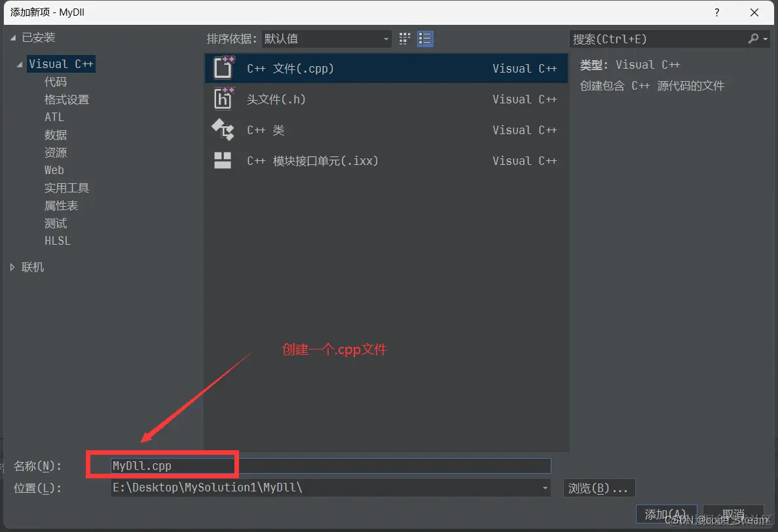Image resolution: width=778 pixels, height=532 pixels.
Task: Select the 'C++ 类' template row text
Action: click(x=265, y=130)
